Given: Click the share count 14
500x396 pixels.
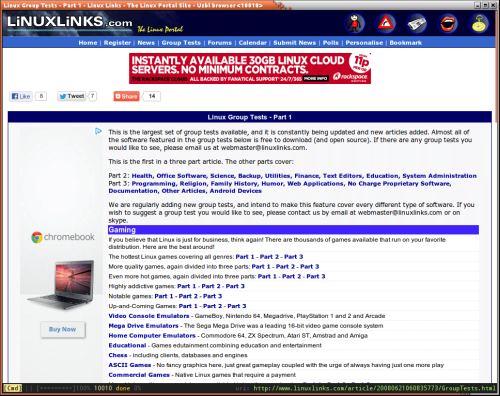Looking at the screenshot, I should tap(152, 96).
